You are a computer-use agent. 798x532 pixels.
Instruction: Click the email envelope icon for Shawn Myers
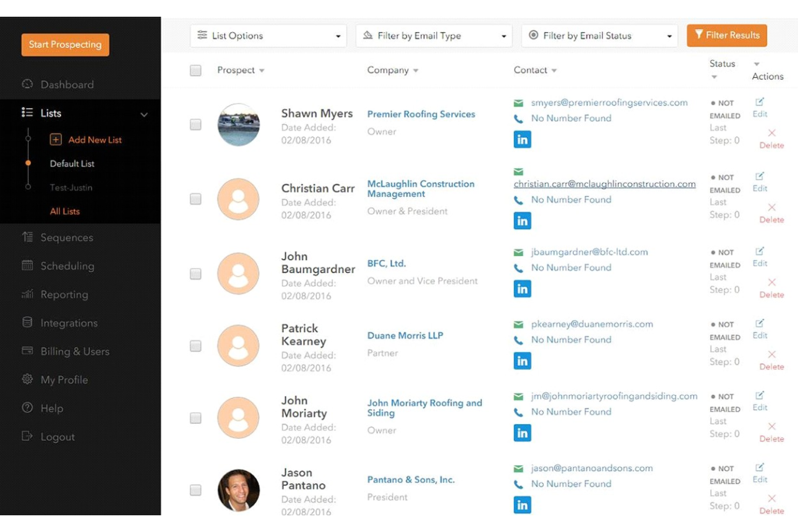tap(518, 103)
